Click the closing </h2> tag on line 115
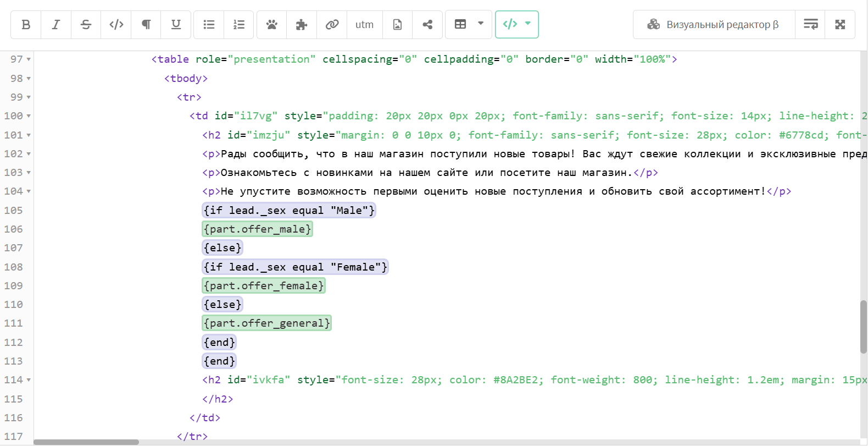The width and height of the screenshot is (868, 446). click(x=218, y=399)
